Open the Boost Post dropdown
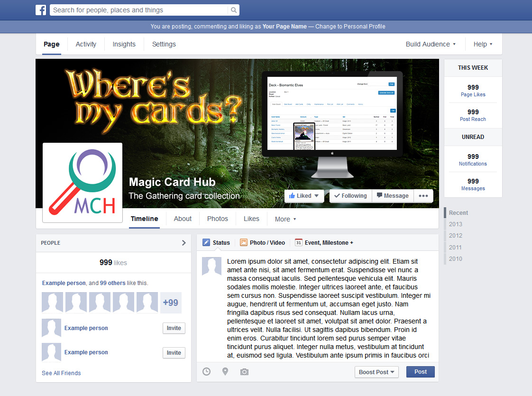Viewport: 532px width, 396px height. point(376,372)
